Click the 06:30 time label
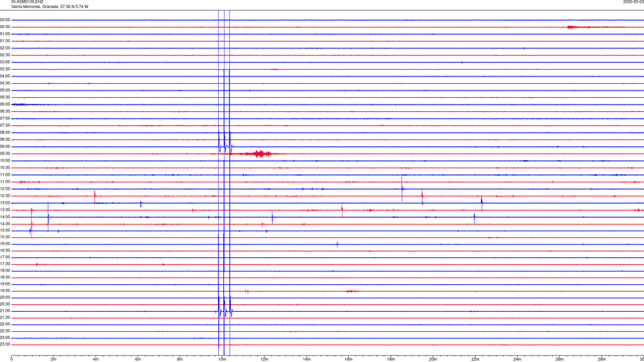The image size is (644, 362). 5,112
